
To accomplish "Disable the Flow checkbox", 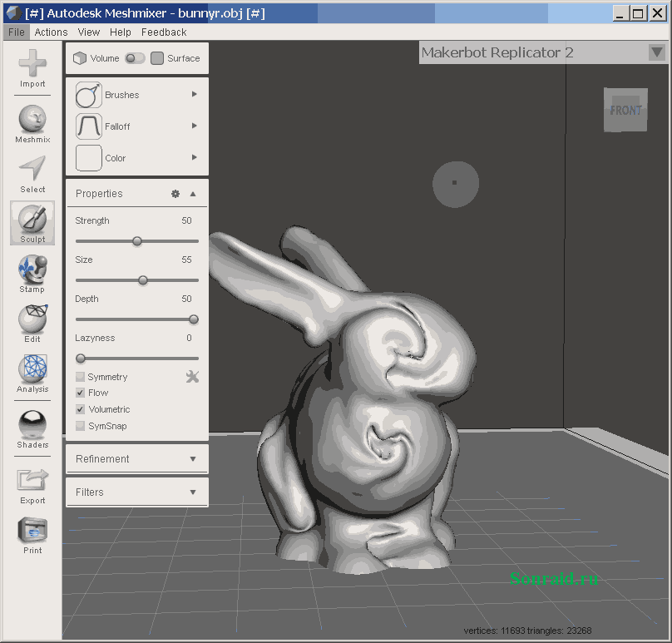I will pyautogui.click(x=80, y=392).
